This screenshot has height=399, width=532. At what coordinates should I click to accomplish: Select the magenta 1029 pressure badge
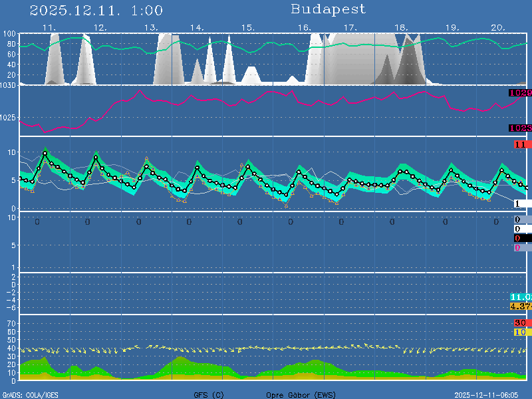pyautogui.click(x=519, y=93)
